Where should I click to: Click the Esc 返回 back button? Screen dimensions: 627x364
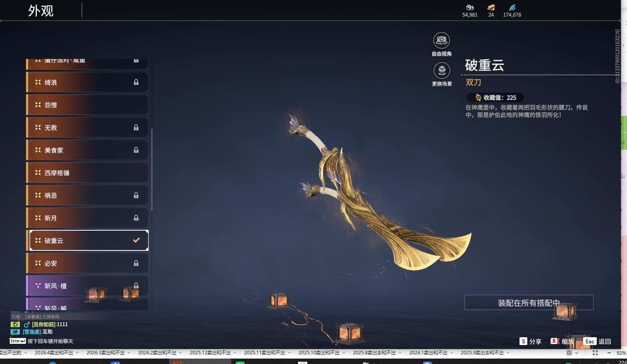point(597,341)
